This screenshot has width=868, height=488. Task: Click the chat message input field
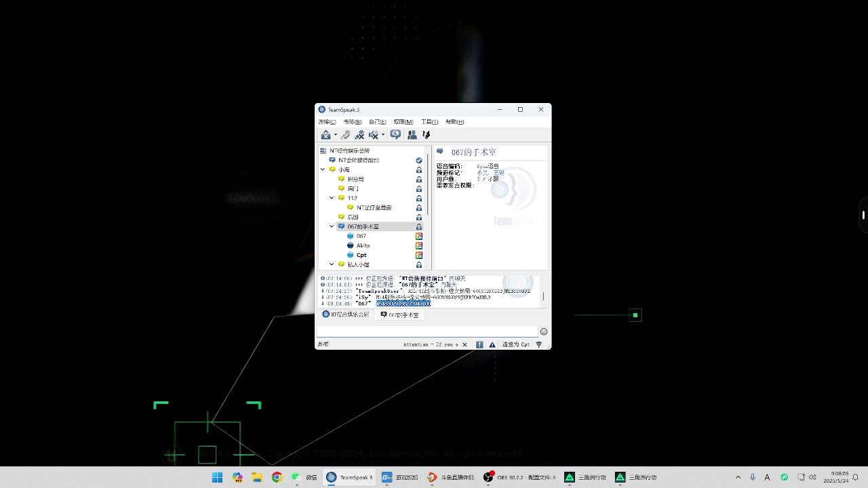pyautogui.click(x=427, y=331)
